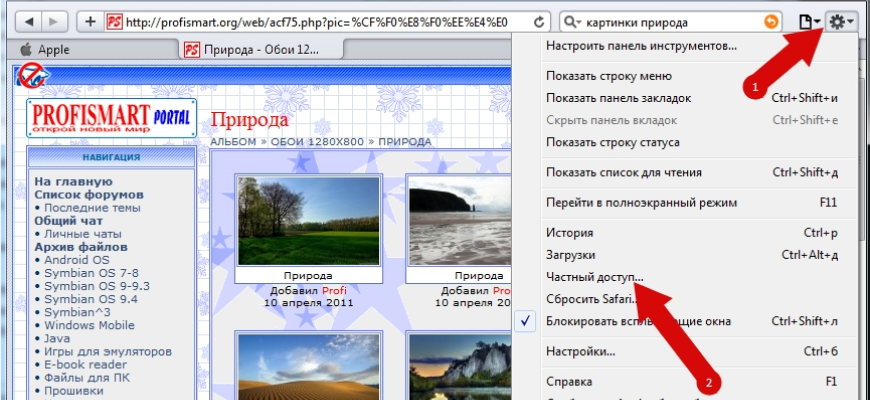Open search engine magnifier dropdown
Image resolution: width=870 pixels, height=400 pixels.
572,22
